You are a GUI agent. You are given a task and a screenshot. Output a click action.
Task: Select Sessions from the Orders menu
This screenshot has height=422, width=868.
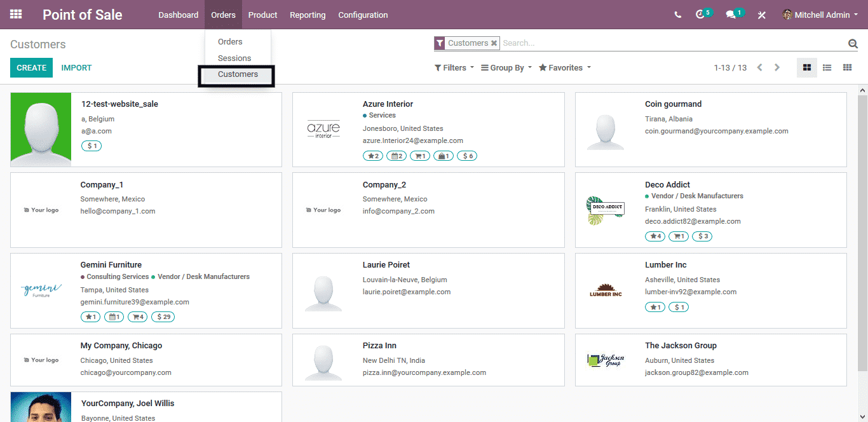(x=234, y=58)
